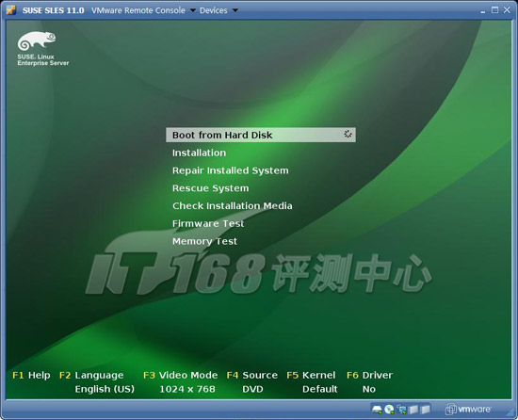Open the F6 Driver option

(370, 376)
